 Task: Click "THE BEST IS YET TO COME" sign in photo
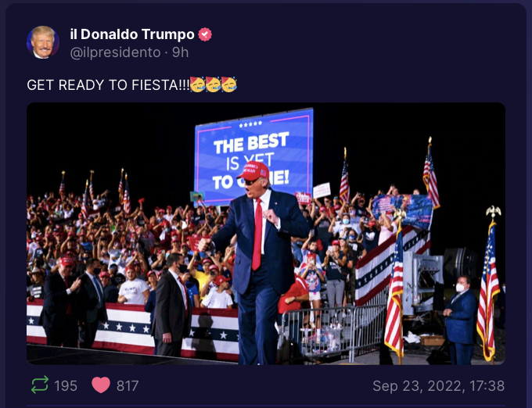[x=253, y=156]
